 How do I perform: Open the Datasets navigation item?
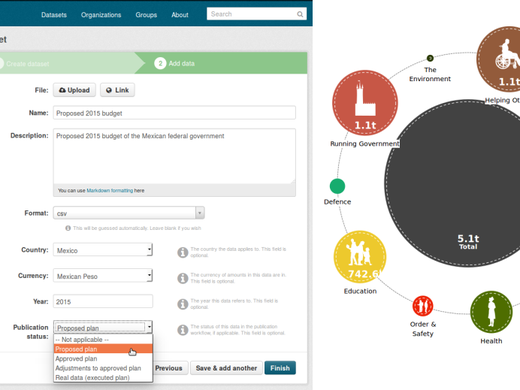tap(54, 15)
